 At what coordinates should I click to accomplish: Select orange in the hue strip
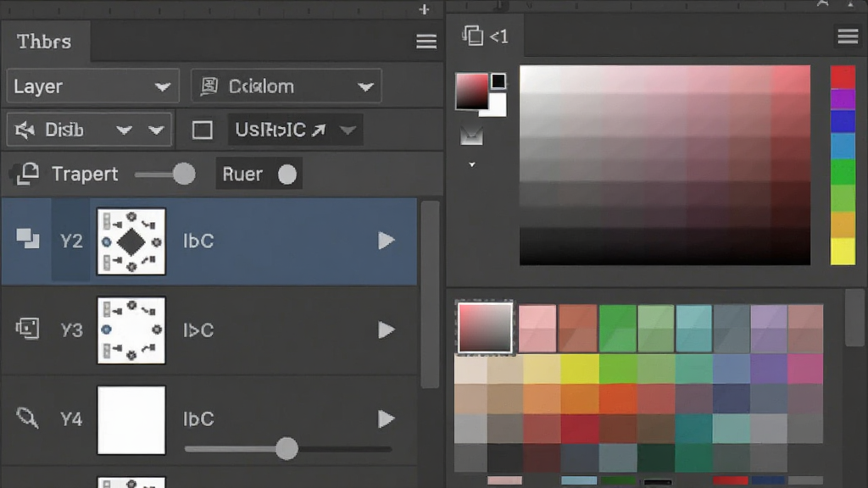pyautogui.click(x=843, y=225)
